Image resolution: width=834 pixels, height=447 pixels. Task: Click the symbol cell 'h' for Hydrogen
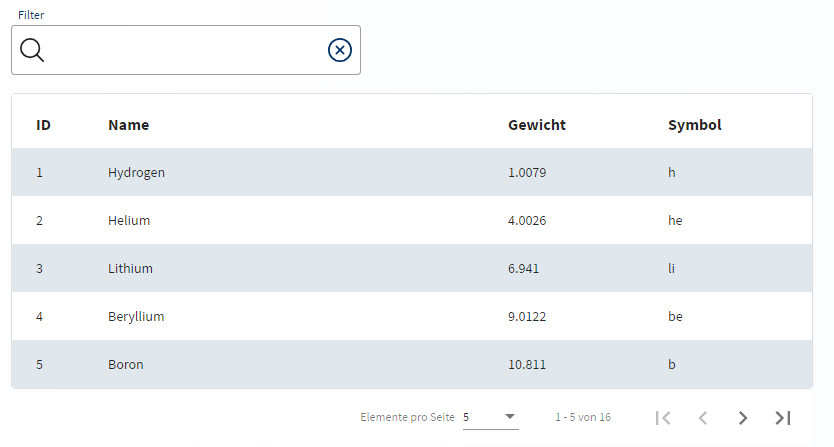[x=672, y=172]
